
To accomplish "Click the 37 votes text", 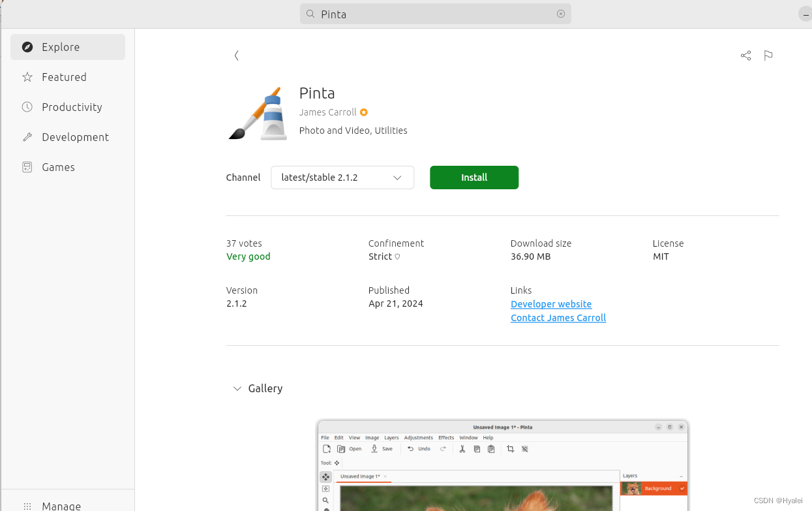I will pyautogui.click(x=244, y=243).
